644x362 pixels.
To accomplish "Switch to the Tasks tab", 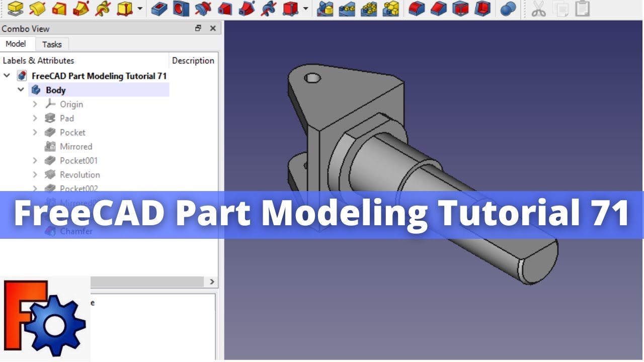I will [52, 44].
